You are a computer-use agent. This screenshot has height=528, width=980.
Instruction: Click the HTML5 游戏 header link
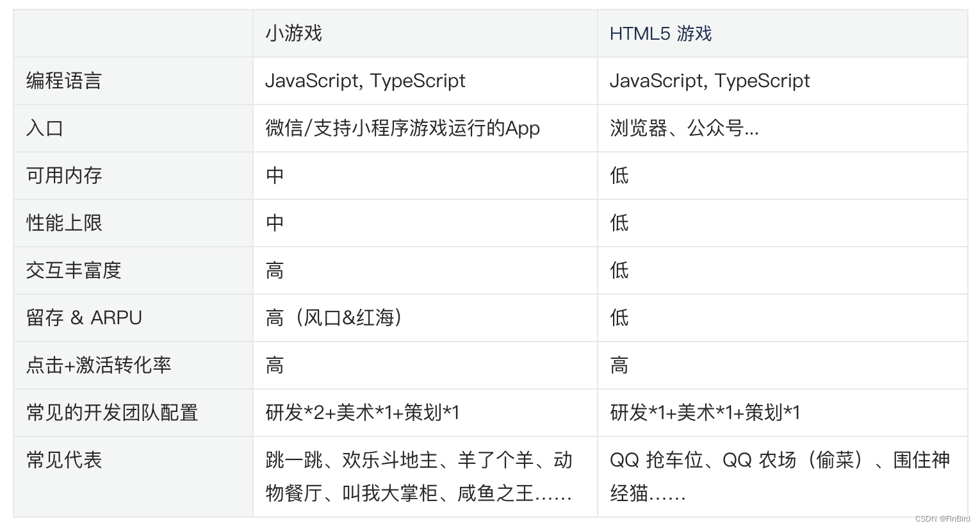pos(660,33)
